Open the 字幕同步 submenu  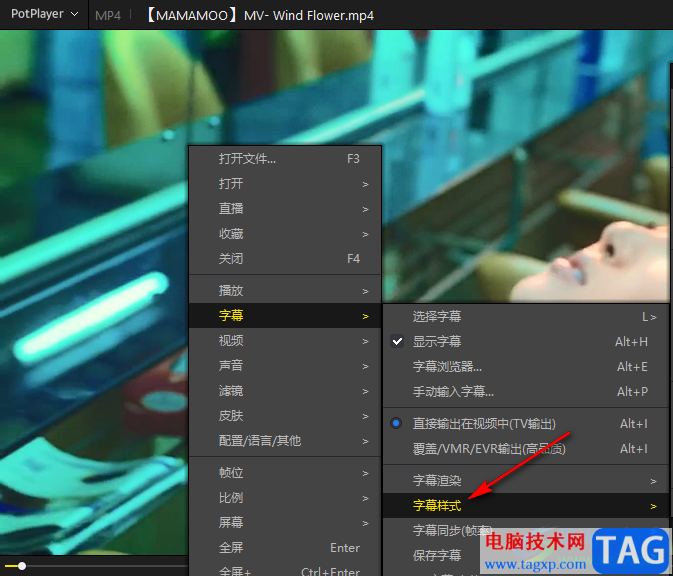(526, 531)
